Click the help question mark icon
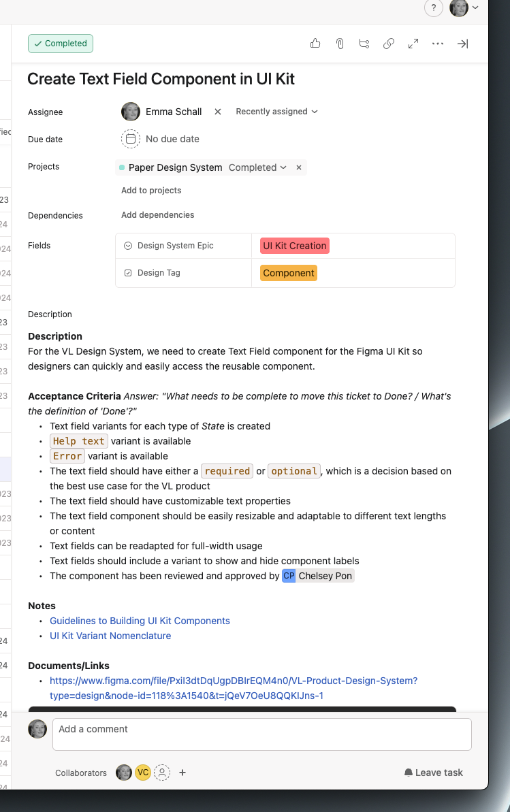 click(x=433, y=7)
